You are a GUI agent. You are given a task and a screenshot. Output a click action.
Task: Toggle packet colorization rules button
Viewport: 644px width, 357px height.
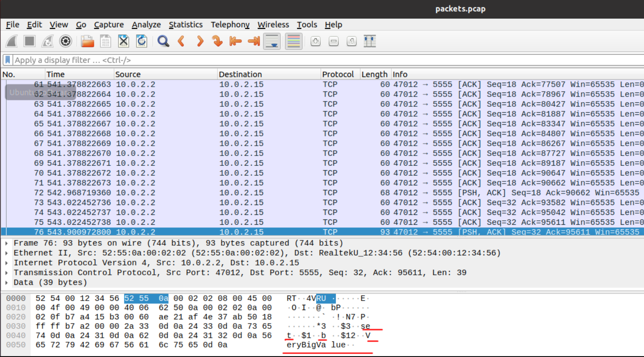pyautogui.click(x=293, y=42)
